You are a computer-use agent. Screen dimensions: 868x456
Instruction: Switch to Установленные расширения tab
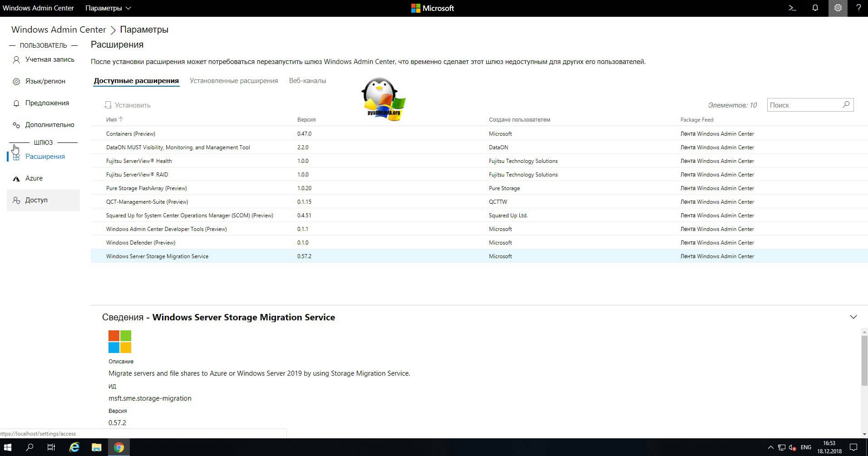(234, 81)
